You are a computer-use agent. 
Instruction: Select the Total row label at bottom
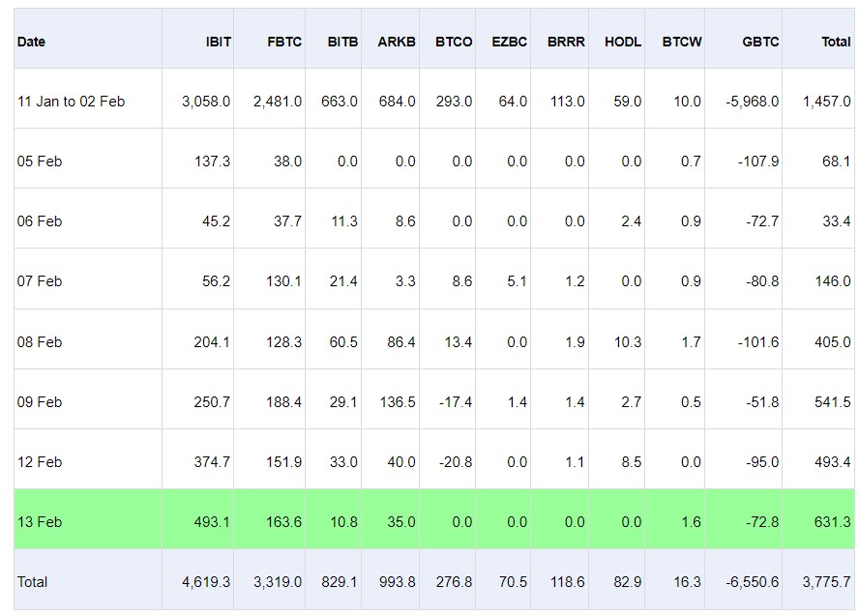click(32, 581)
